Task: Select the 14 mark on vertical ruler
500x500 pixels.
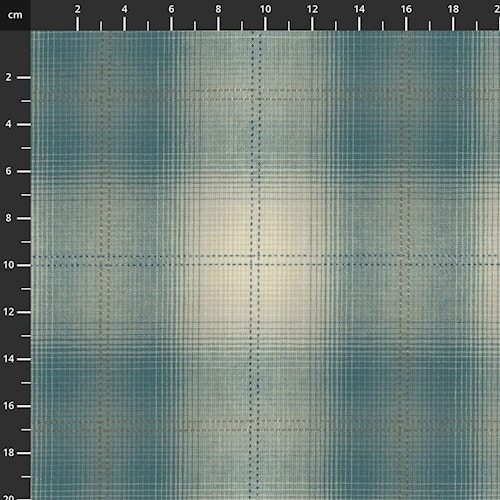Action: pyautogui.click(x=8, y=359)
